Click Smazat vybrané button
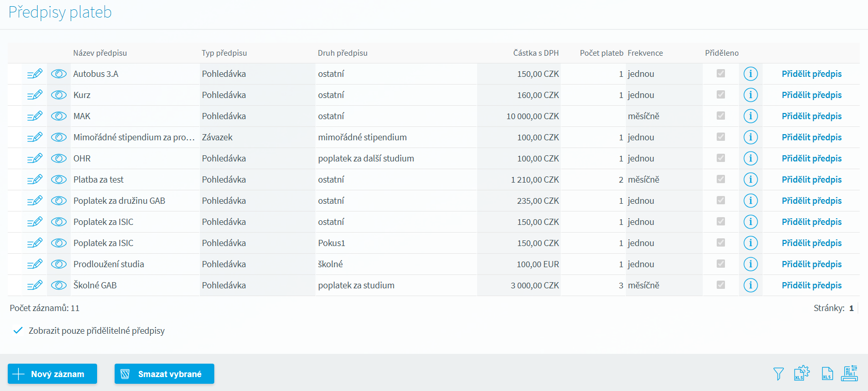This screenshot has height=391, width=868. pyautogui.click(x=164, y=374)
